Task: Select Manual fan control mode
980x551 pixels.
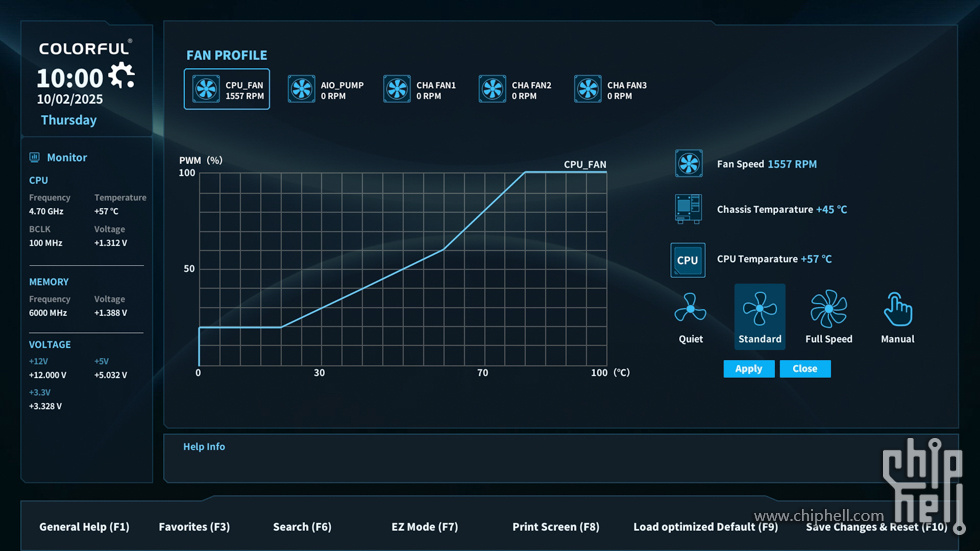Action: pyautogui.click(x=897, y=317)
